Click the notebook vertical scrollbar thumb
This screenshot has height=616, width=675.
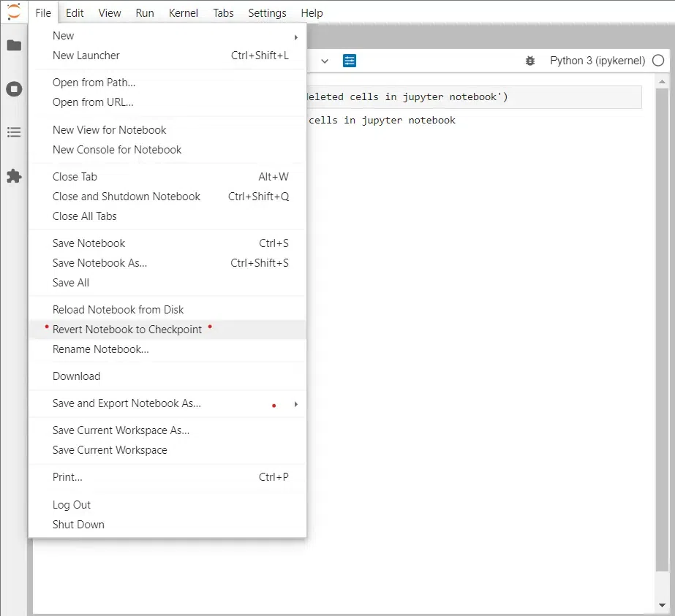[x=662, y=330]
